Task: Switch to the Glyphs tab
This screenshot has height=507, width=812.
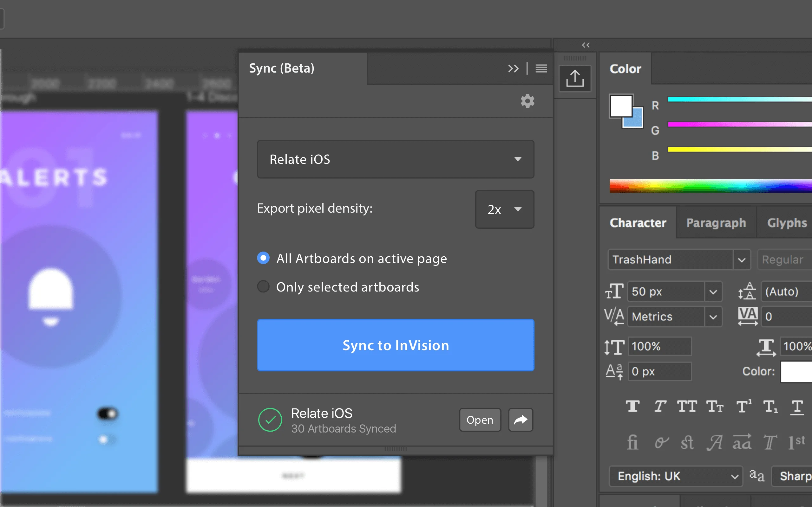Action: tap(787, 223)
